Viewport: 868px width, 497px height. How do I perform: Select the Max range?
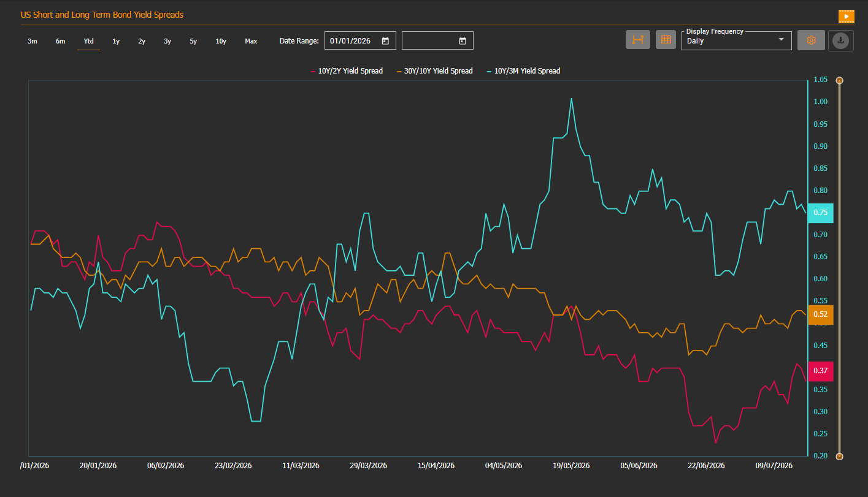pos(251,41)
